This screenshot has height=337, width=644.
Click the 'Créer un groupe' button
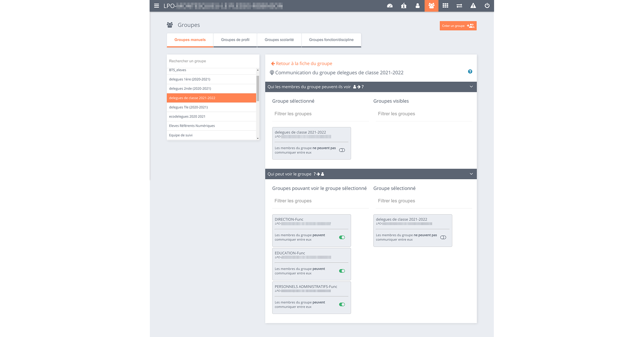pos(458,26)
